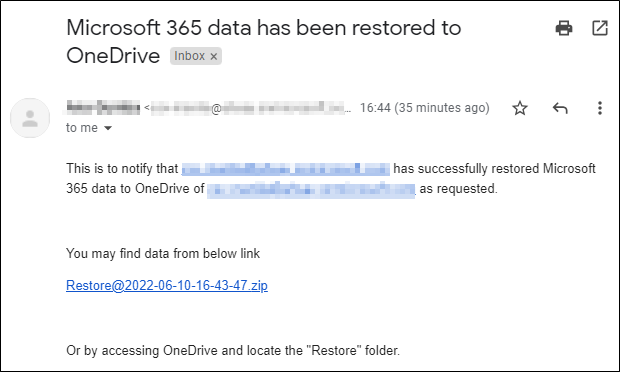Click the 16:44 (35 minutes ago) timestamp

pyautogui.click(x=425, y=108)
